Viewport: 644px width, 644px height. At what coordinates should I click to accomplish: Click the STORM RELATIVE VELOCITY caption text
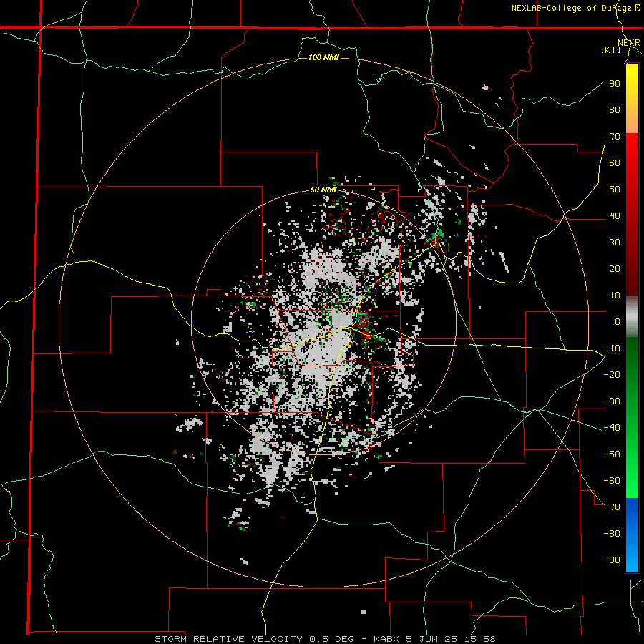coord(230,639)
